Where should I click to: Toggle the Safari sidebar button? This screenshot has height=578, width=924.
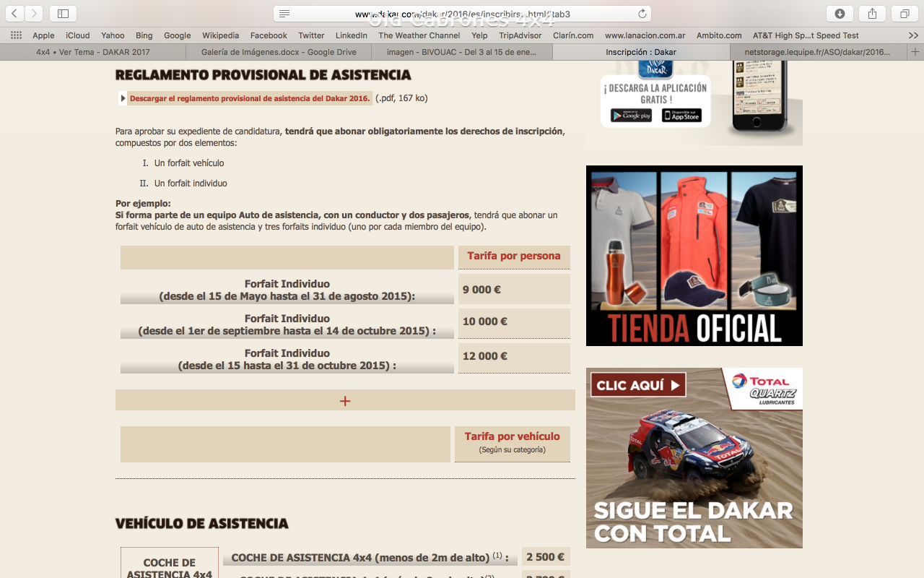coord(63,14)
